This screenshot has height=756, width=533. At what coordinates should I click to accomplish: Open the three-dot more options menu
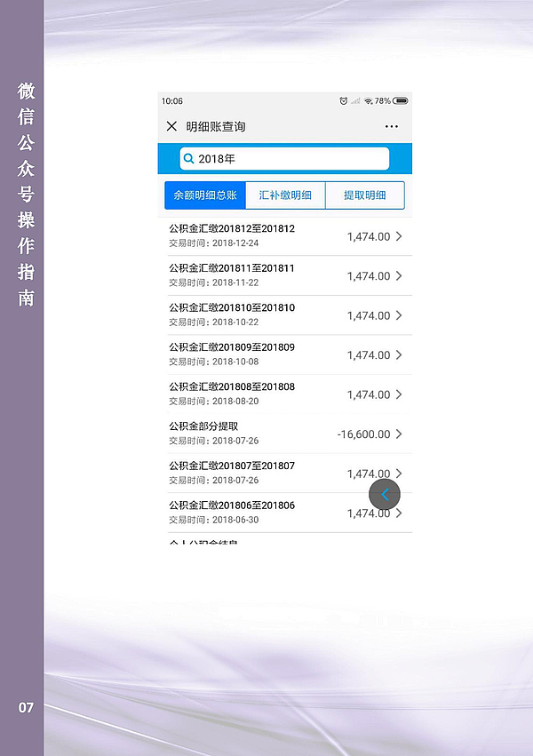pyautogui.click(x=392, y=127)
